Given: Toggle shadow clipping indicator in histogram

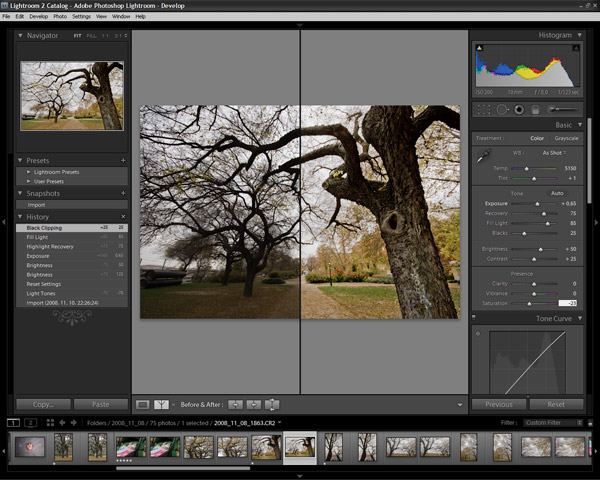Looking at the screenshot, I should [479, 48].
